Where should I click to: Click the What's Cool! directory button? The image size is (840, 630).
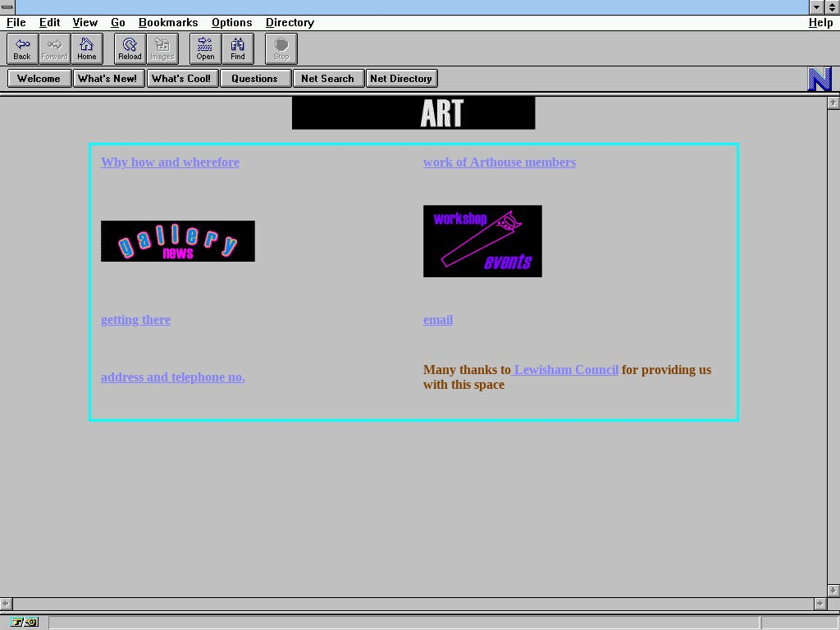181,79
